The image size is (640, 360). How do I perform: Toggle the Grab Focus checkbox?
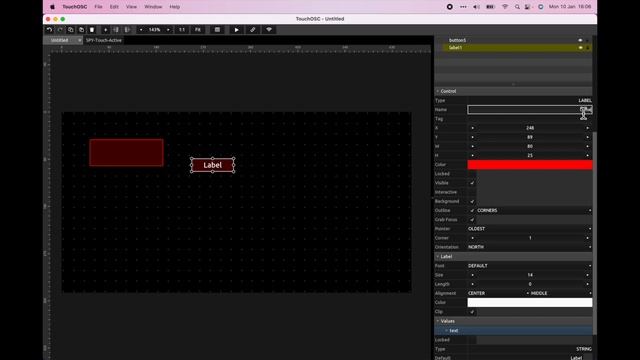tap(472, 220)
